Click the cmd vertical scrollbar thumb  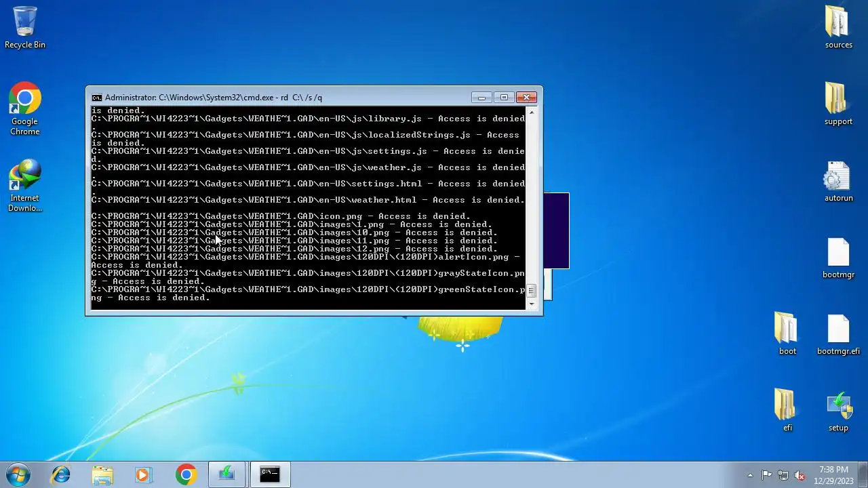[x=531, y=291]
